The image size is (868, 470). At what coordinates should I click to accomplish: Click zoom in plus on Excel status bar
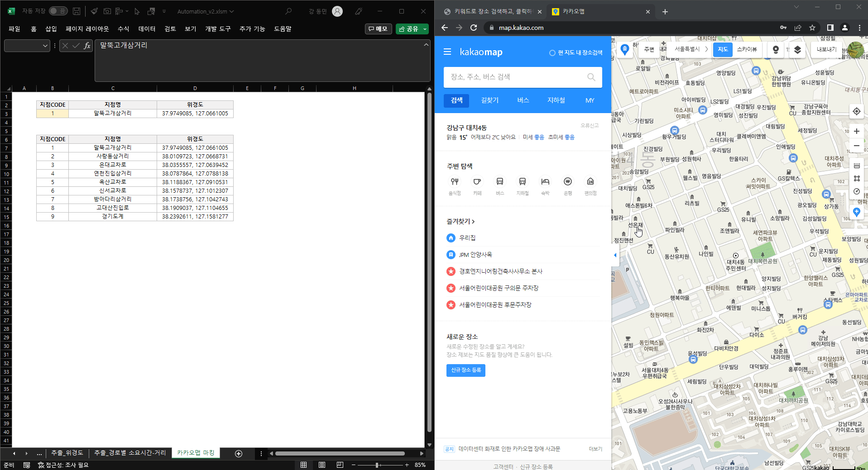(x=407, y=465)
